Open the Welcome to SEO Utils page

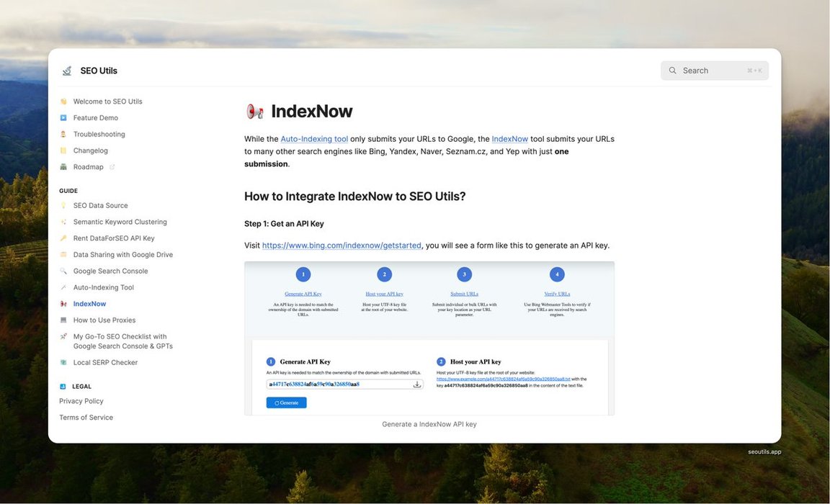pos(107,102)
